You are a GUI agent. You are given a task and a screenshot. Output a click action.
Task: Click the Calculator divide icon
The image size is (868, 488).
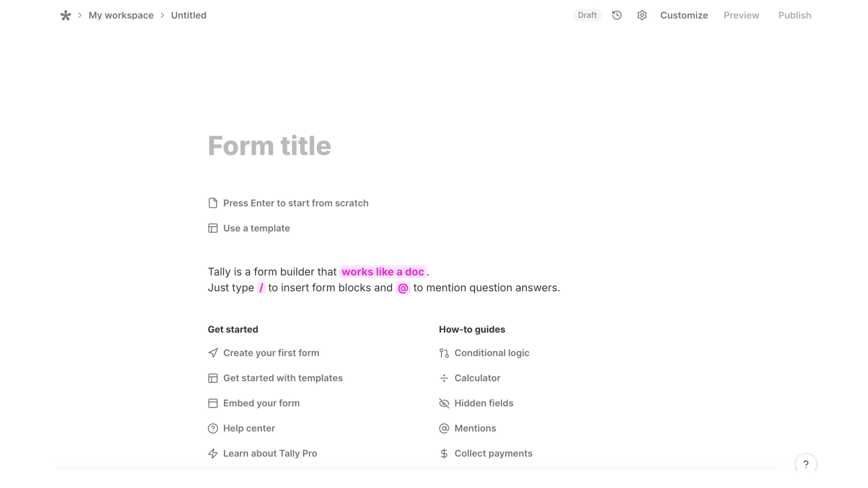tap(444, 378)
